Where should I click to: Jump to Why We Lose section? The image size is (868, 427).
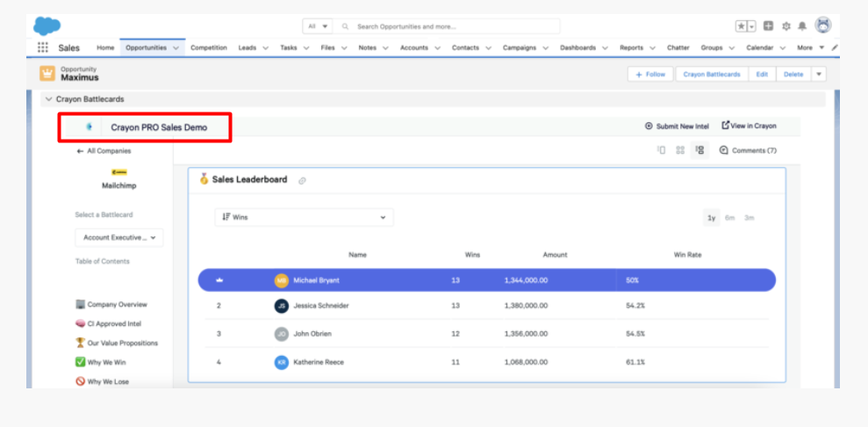click(103, 381)
